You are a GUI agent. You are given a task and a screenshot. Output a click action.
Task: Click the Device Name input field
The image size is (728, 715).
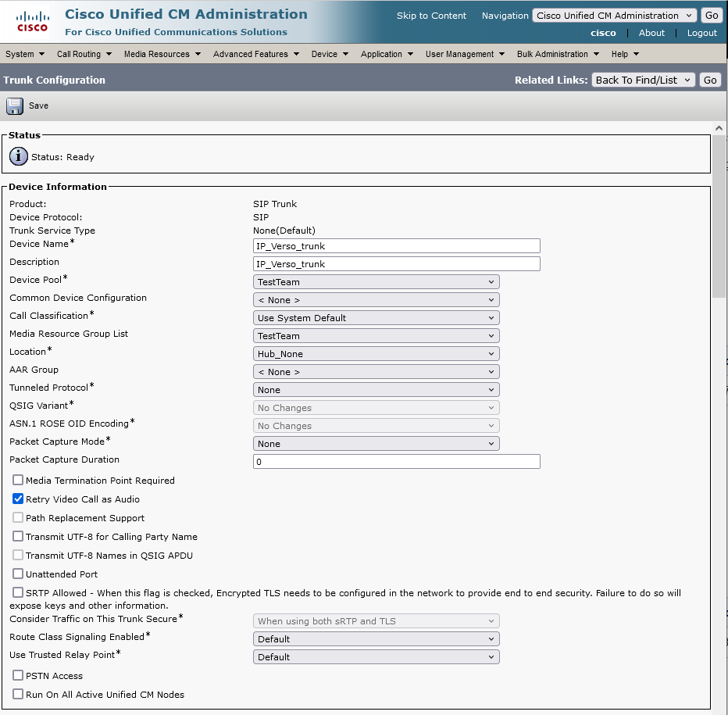tap(397, 246)
